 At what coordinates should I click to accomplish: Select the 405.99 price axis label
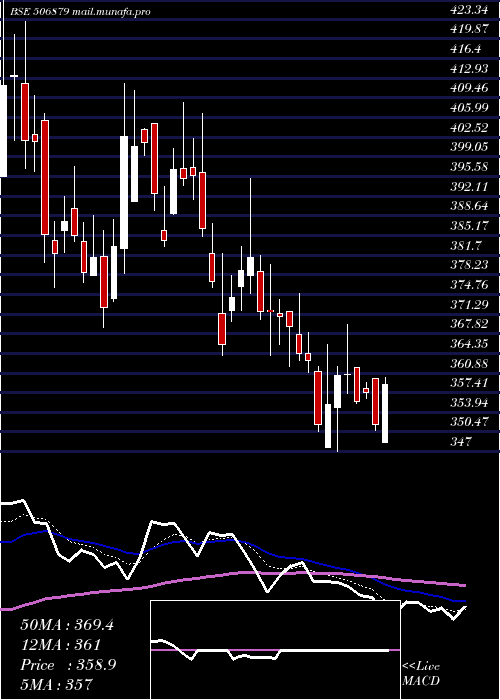point(469,108)
